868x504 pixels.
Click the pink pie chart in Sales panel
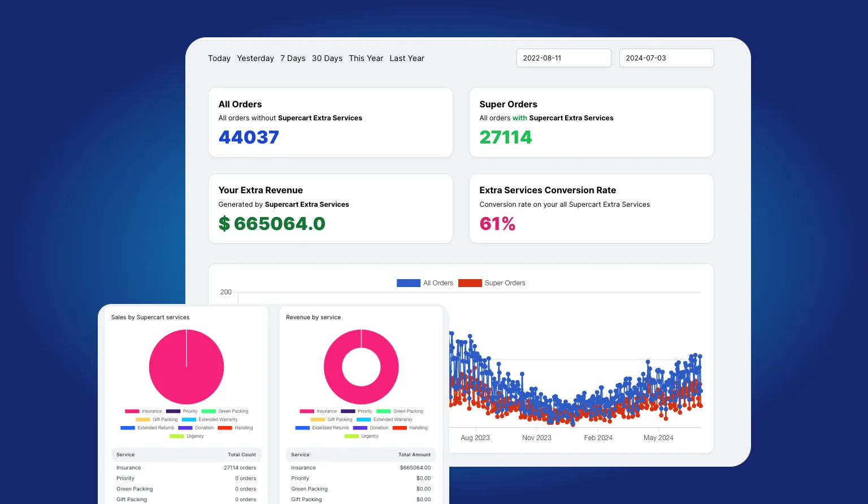[186, 367]
